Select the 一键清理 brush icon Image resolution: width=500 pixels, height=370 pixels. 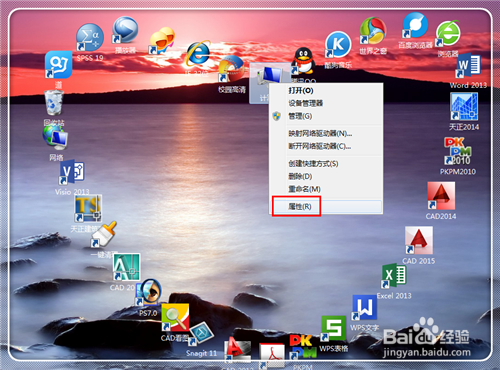pos(104,234)
